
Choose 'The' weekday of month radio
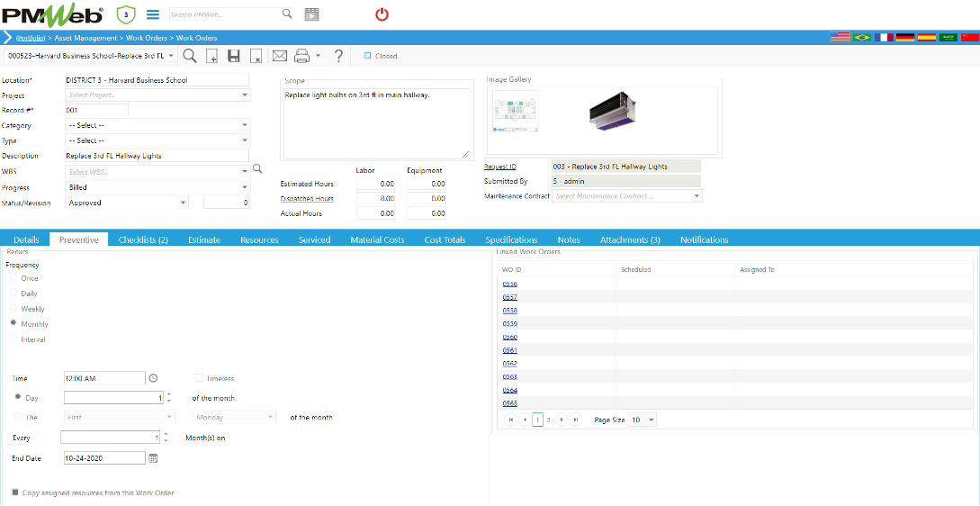pos(18,417)
